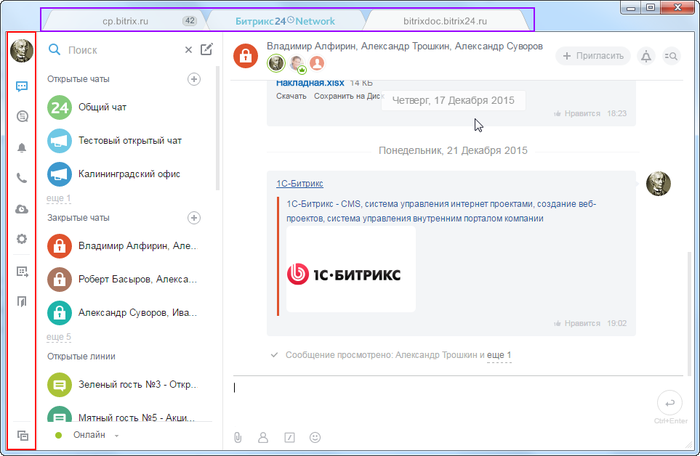Open Зеленый гость №3 open line
700x456 pixels.
click(124, 385)
